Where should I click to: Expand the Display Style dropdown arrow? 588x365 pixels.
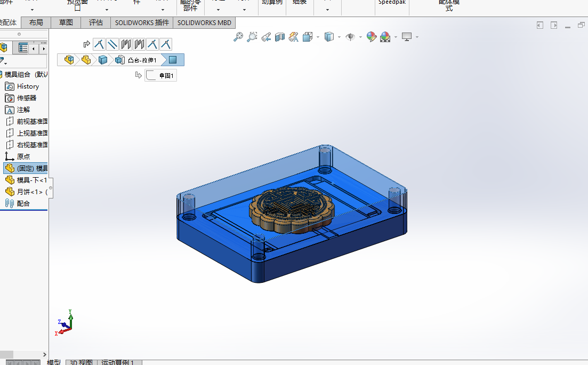pyautogui.click(x=340, y=37)
